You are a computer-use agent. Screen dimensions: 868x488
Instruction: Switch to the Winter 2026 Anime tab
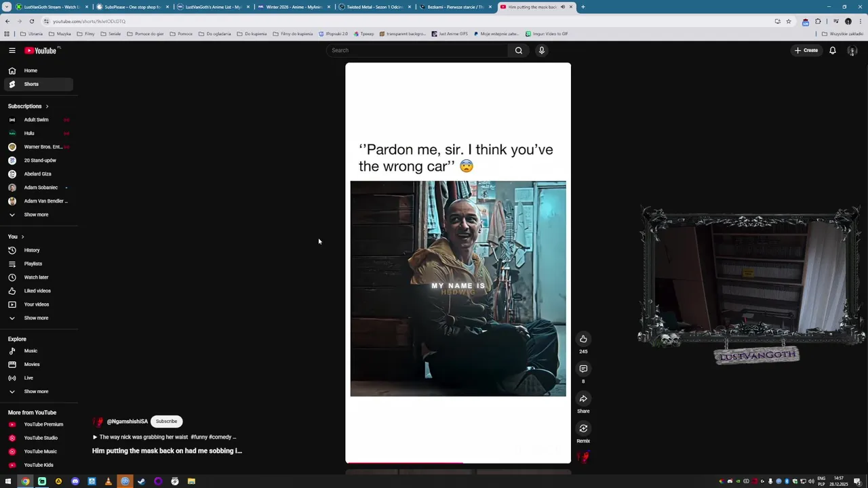coord(294,7)
